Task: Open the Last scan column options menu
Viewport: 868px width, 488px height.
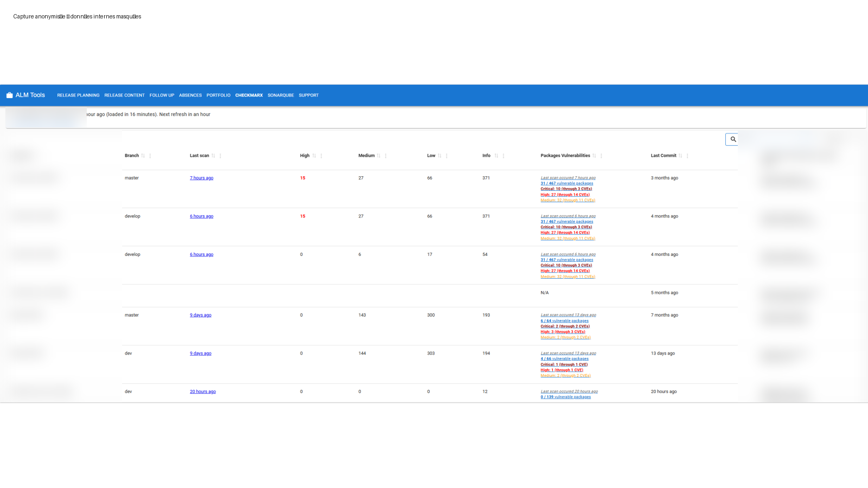Action: pyautogui.click(x=220, y=156)
